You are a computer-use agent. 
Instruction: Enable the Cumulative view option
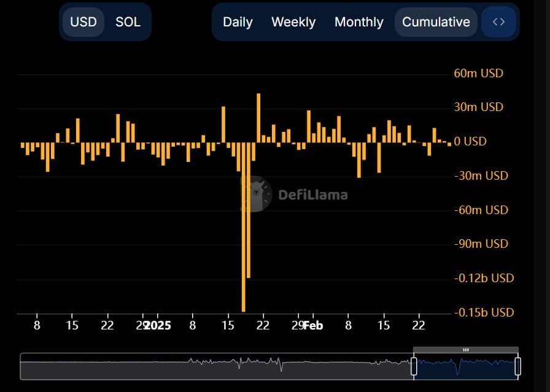point(436,22)
